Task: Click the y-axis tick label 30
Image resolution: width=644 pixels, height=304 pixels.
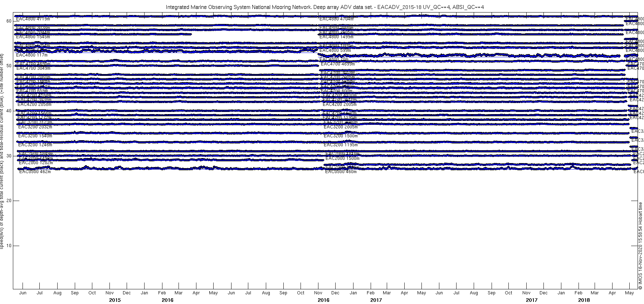Action: 9,156
